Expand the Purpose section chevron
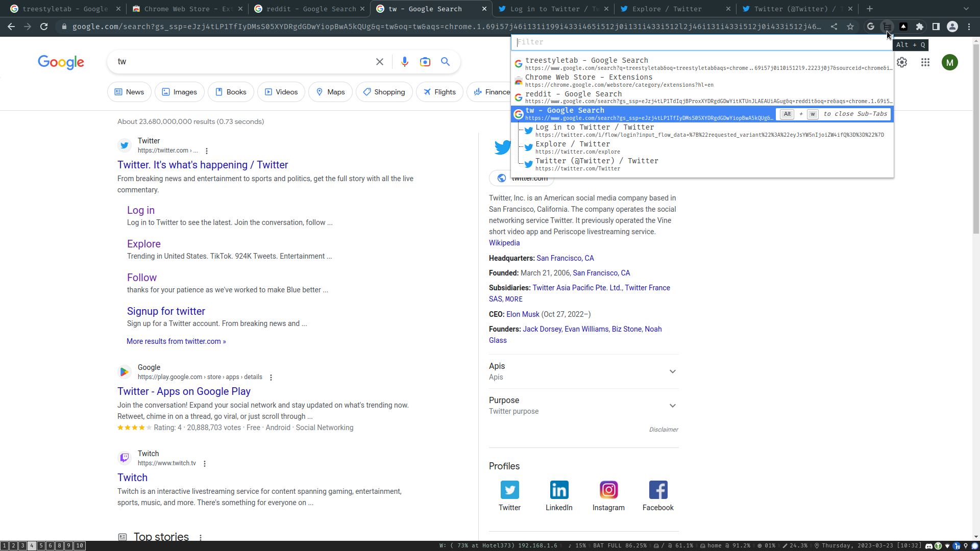 pos(672,406)
